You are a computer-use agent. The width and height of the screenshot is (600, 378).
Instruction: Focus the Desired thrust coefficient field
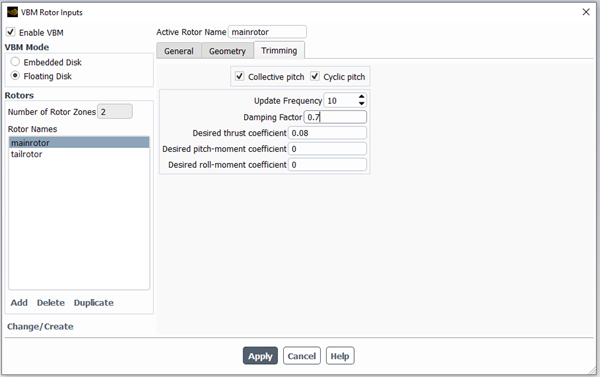tap(327, 133)
